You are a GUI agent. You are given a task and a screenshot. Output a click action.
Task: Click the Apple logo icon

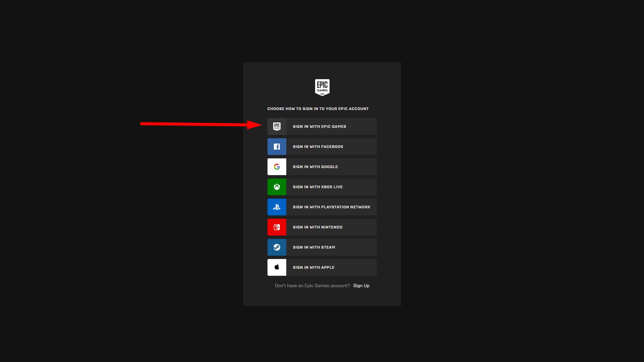(x=277, y=267)
